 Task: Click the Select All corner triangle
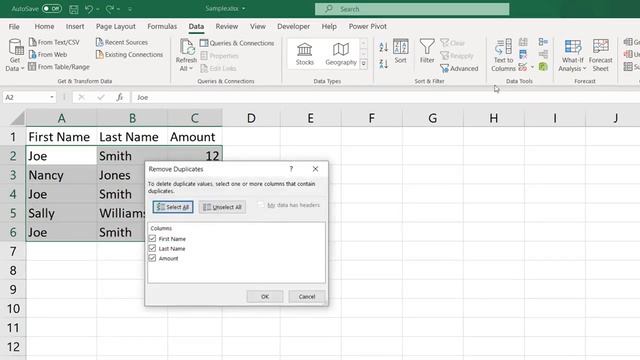click(18, 118)
